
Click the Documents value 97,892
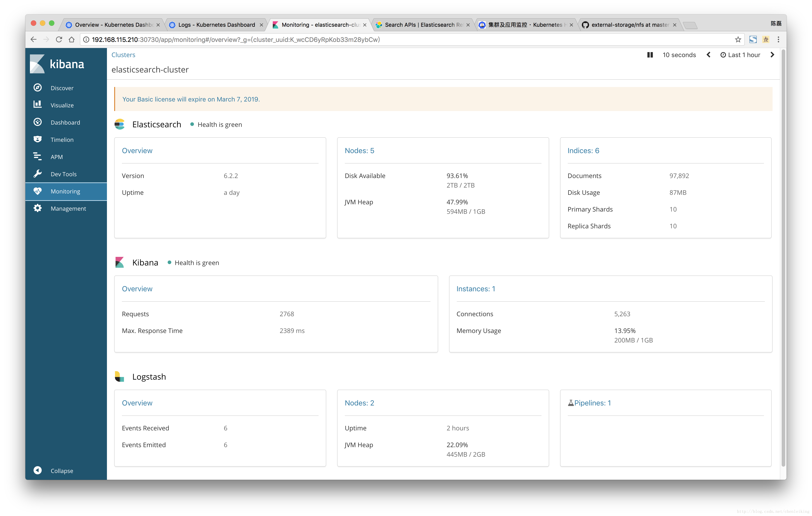[x=679, y=176]
